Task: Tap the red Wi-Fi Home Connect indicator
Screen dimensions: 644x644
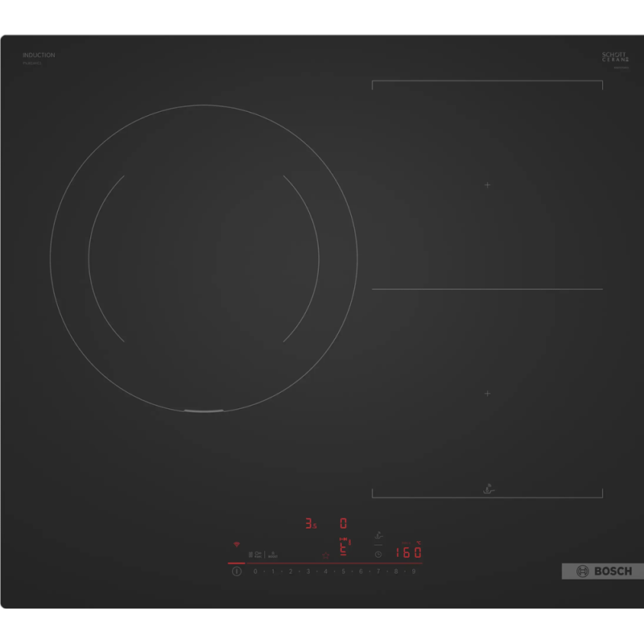Action: 237,545
